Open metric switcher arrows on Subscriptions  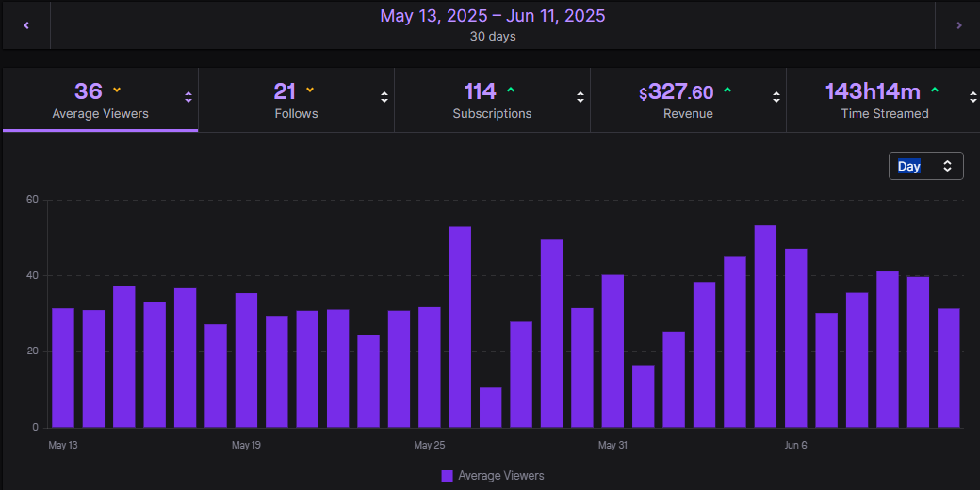tap(580, 97)
